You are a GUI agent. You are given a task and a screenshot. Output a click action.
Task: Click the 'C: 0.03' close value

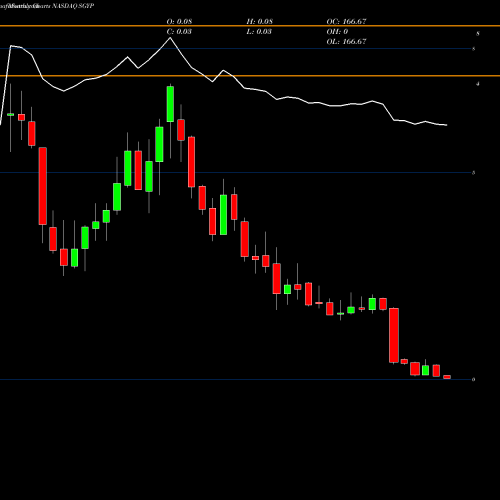179,31
